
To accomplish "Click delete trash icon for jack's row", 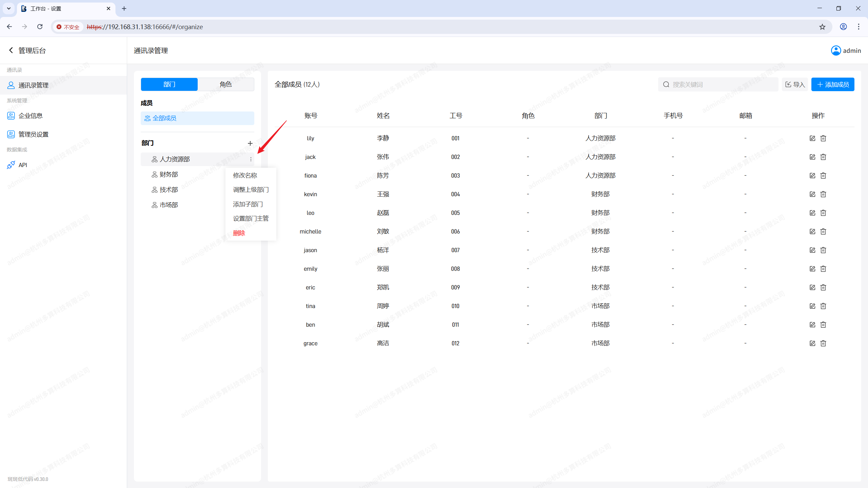I will (823, 157).
